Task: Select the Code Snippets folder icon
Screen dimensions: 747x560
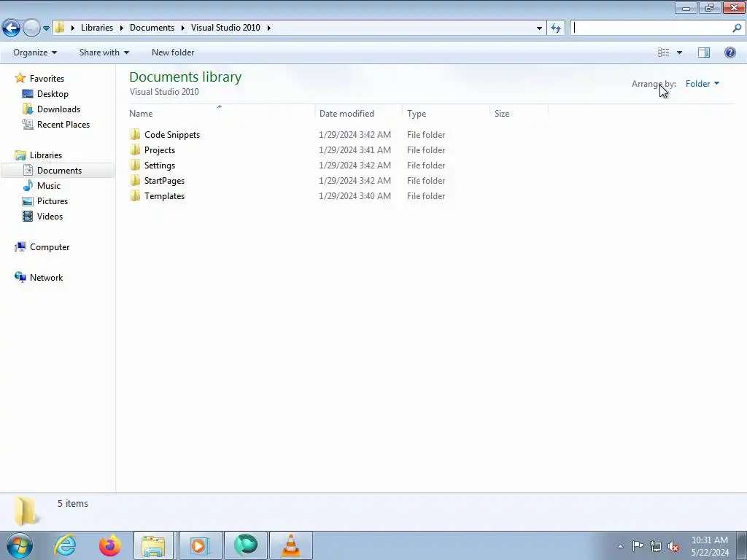Action: (x=135, y=134)
